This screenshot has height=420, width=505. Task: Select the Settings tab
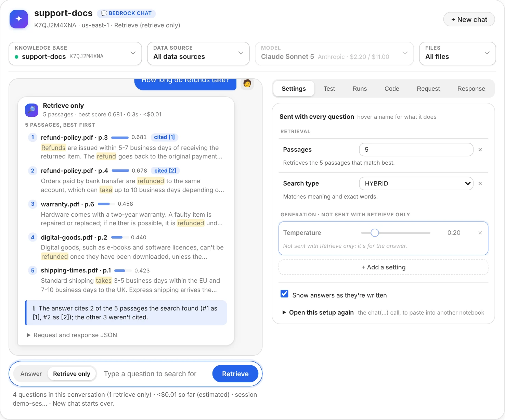pos(294,89)
